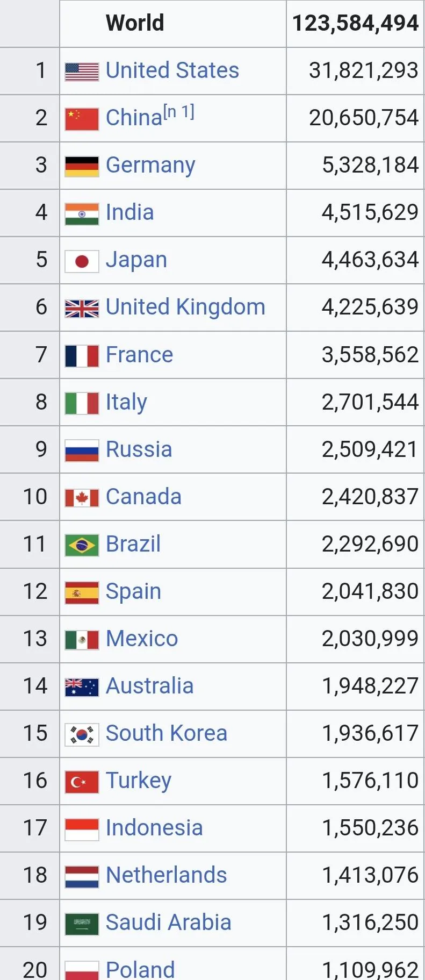Image resolution: width=425 pixels, height=980 pixels.
Task: Open the Netherlands link
Action: coord(166,875)
